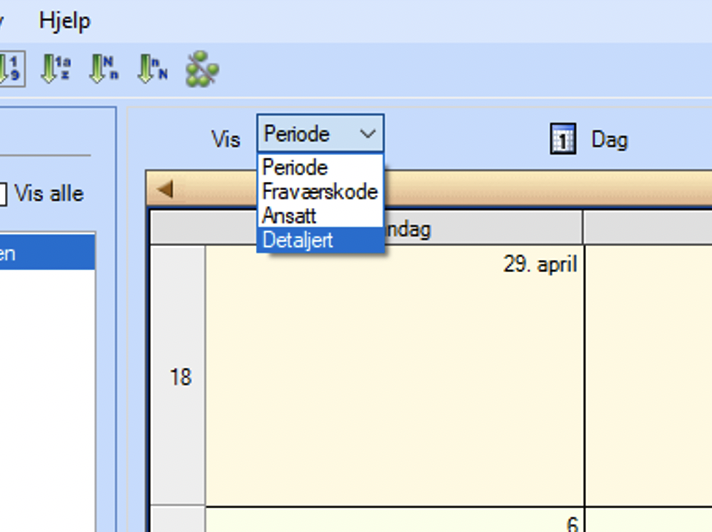This screenshot has height=532, width=712.
Task: Click the crossed-out green balls icon
Action: (x=203, y=69)
